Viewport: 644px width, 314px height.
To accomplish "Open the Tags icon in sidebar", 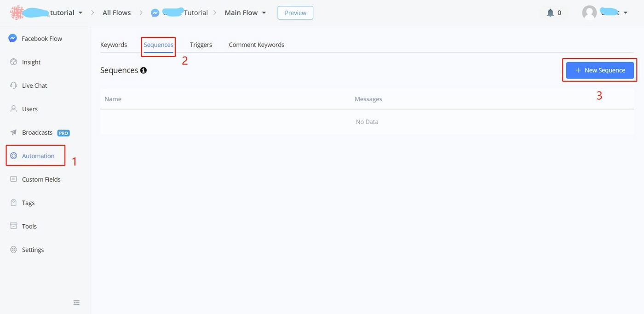I will (13, 203).
